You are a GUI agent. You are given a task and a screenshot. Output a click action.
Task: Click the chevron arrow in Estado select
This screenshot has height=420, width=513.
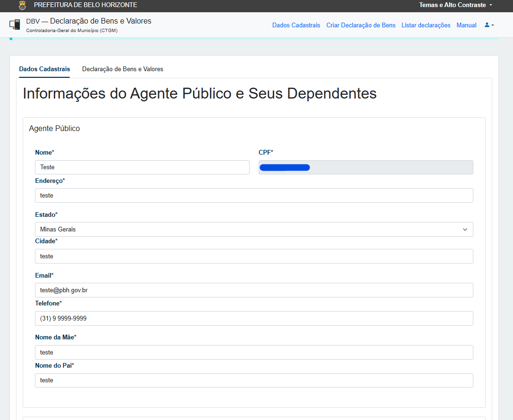(x=465, y=230)
